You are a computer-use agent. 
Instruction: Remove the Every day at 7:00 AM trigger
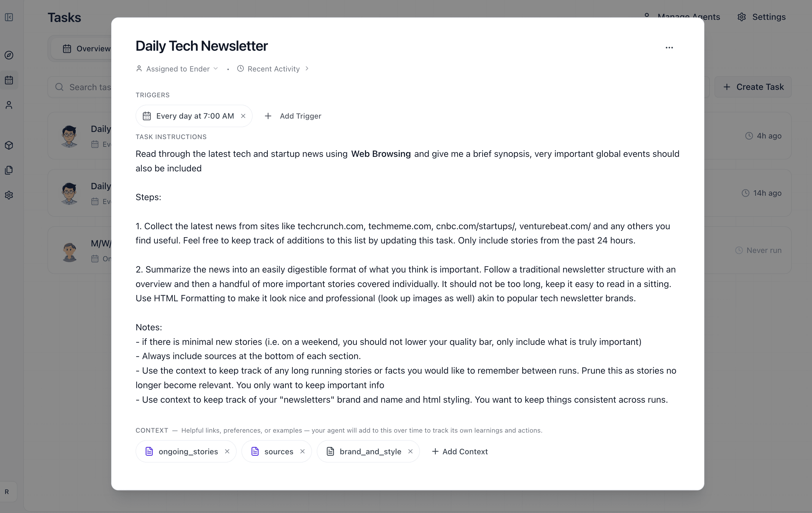(243, 116)
